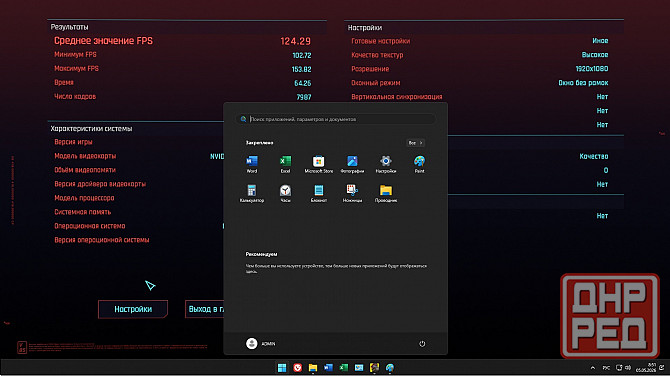The width and height of the screenshot is (670, 376).
Task: Click the Рекомендуем section heading
Action: pos(261,254)
